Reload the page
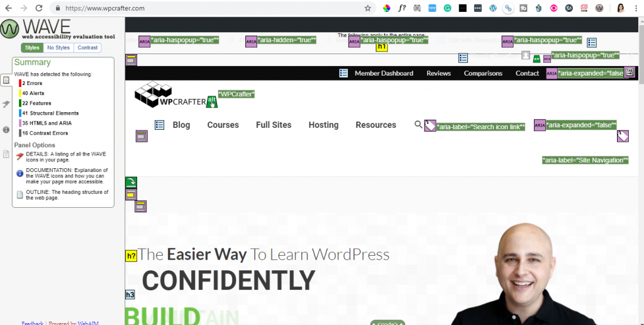The width and height of the screenshot is (644, 325). (38, 8)
